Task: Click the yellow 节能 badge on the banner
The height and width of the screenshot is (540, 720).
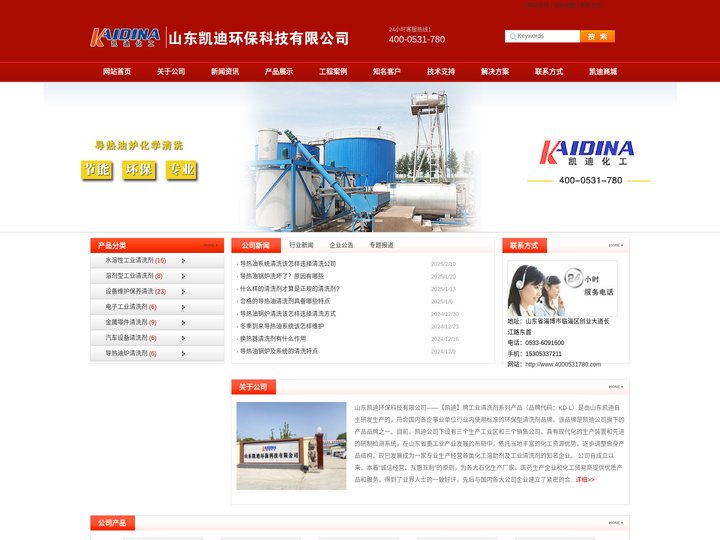Action: click(97, 170)
